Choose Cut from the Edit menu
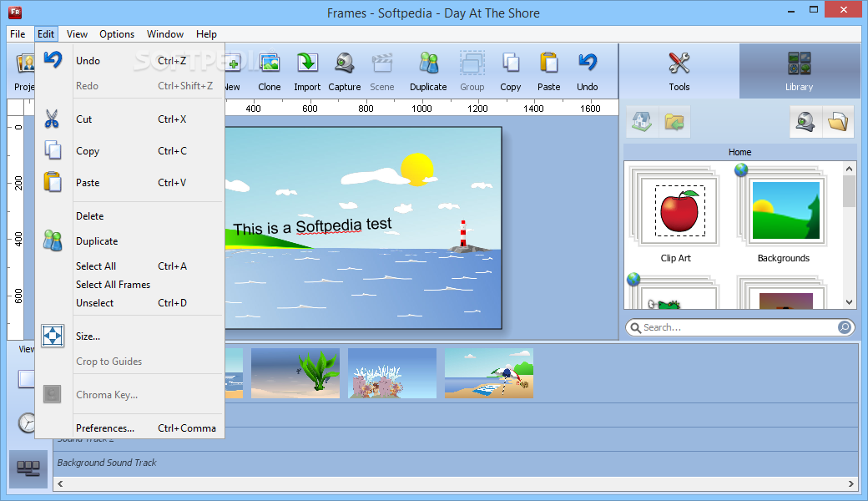The height and width of the screenshot is (501, 868). click(x=130, y=119)
